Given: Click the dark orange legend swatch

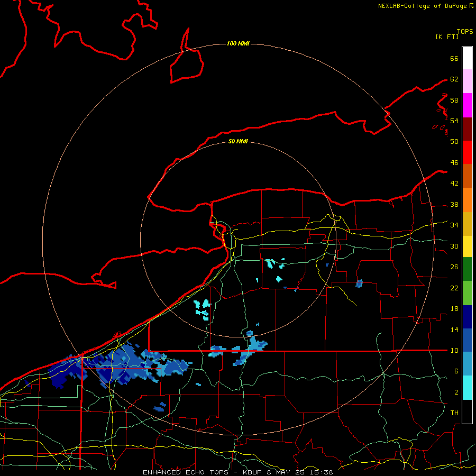Looking at the screenshot, I should click(467, 176).
